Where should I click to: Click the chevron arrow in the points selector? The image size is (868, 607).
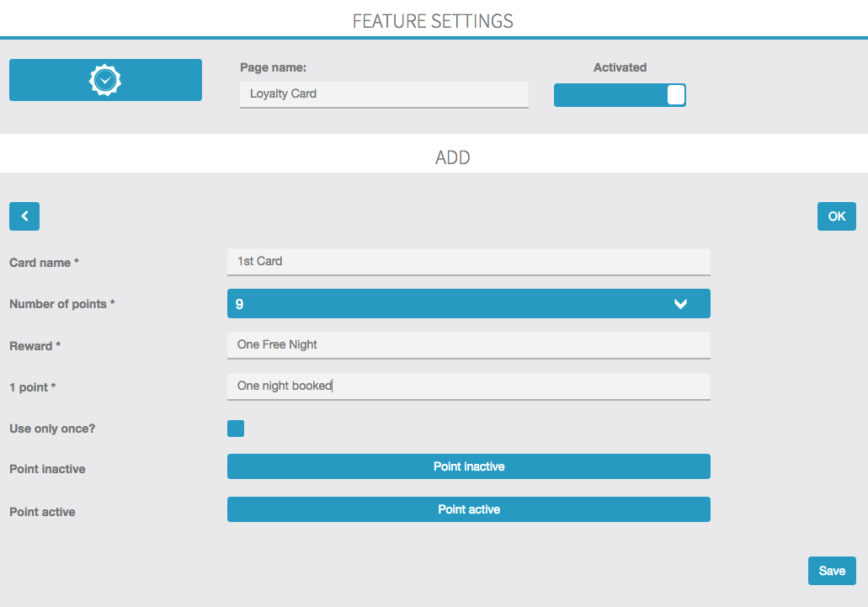680,304
